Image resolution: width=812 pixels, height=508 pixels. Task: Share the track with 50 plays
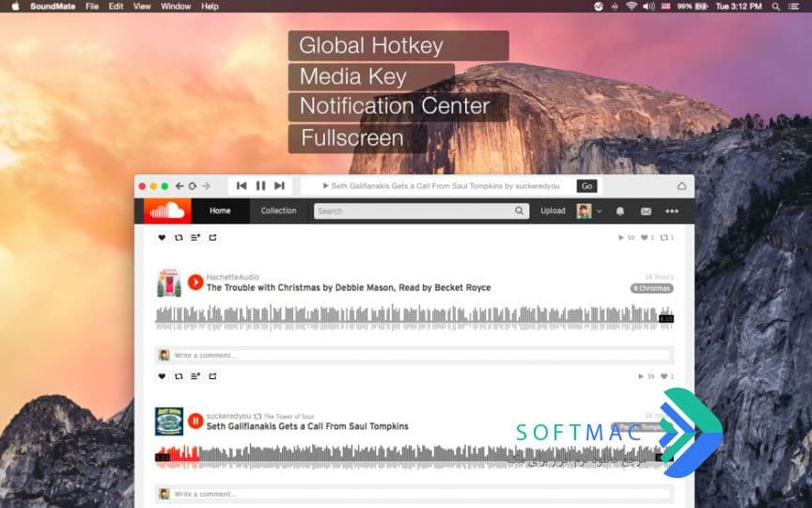tap(212, 237)
